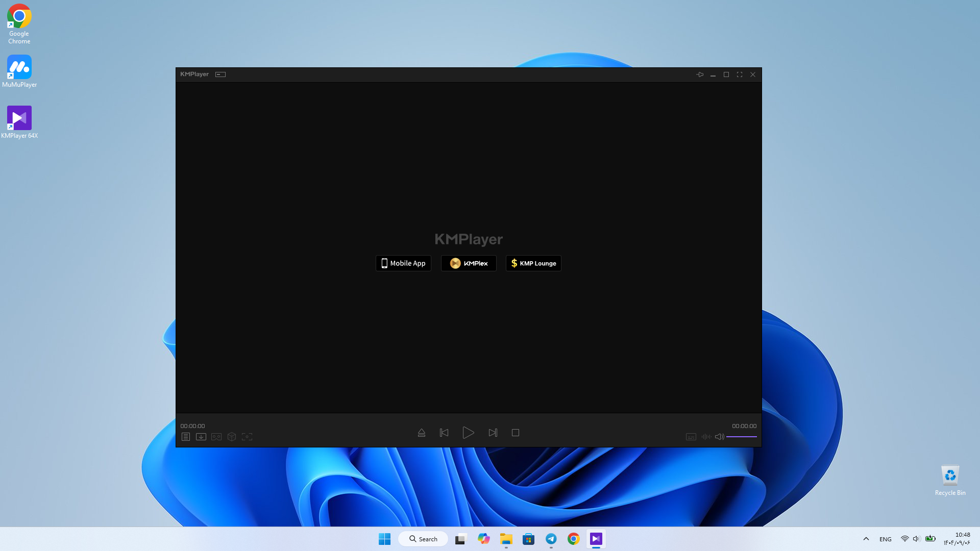Select the KMPlayer 64X desktop shortcut
The width and height of the screenshot is (980, 551).
[x=19, y=122]
